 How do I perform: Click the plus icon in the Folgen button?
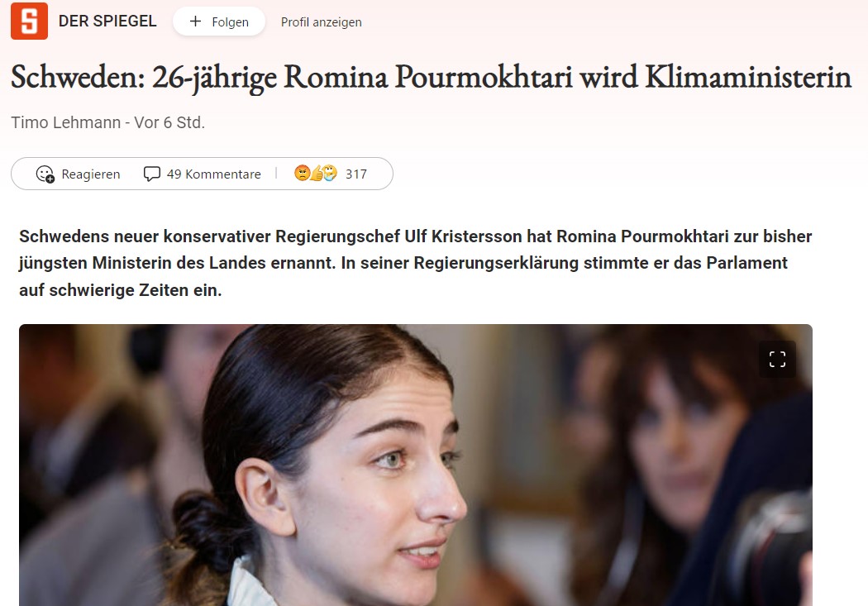tap(195, 21)
